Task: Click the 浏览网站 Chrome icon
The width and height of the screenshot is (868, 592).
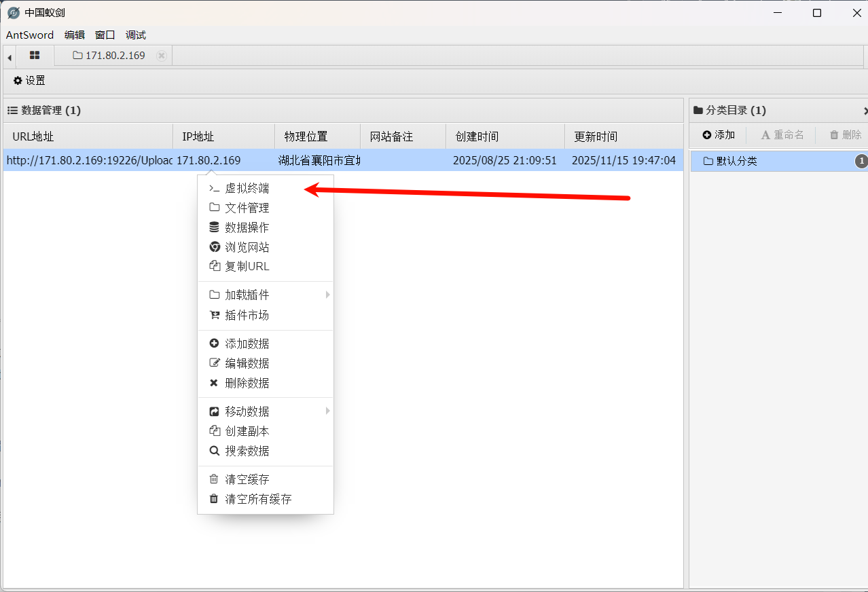Action: (214, 247)
